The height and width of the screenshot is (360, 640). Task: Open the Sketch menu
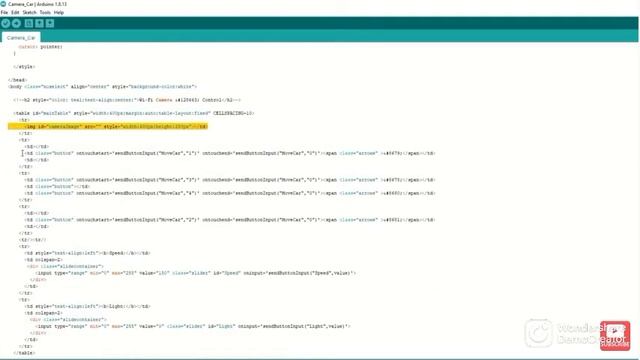pyautogui.click(x=29, y=13)
